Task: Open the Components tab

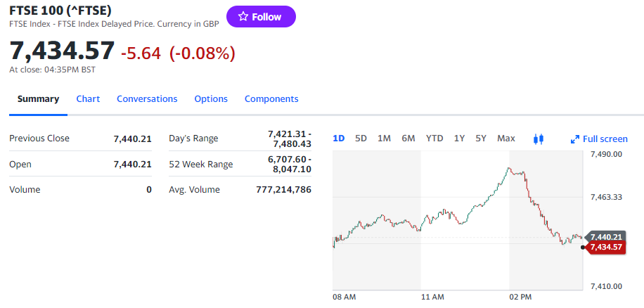Action: click(271, 99)
